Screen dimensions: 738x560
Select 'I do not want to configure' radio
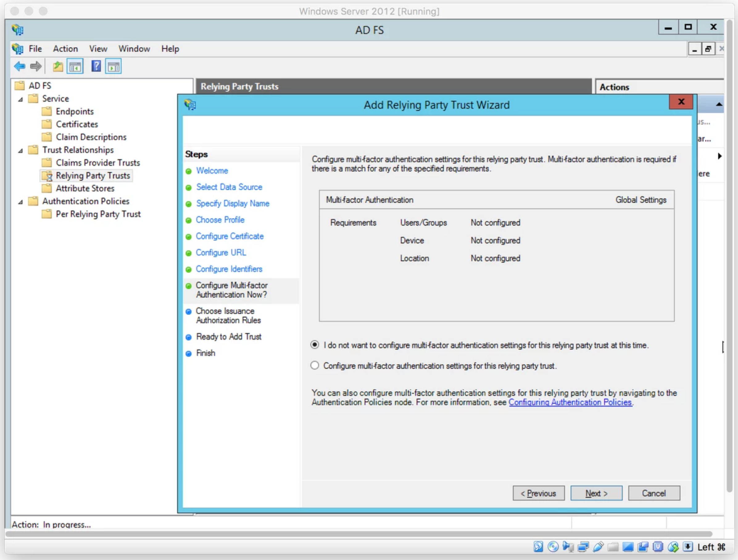[315, 344]
